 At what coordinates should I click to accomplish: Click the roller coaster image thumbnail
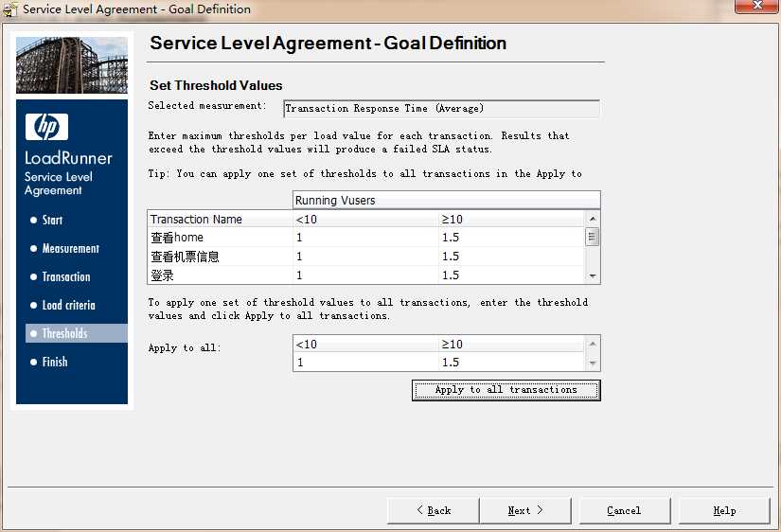(72, 64)
